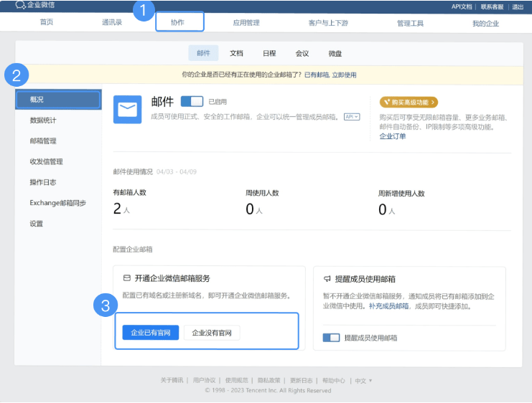Open the 通讯录 navigation tab
Viewport: 532px width, 403px height.
click(x=112, y=23)
